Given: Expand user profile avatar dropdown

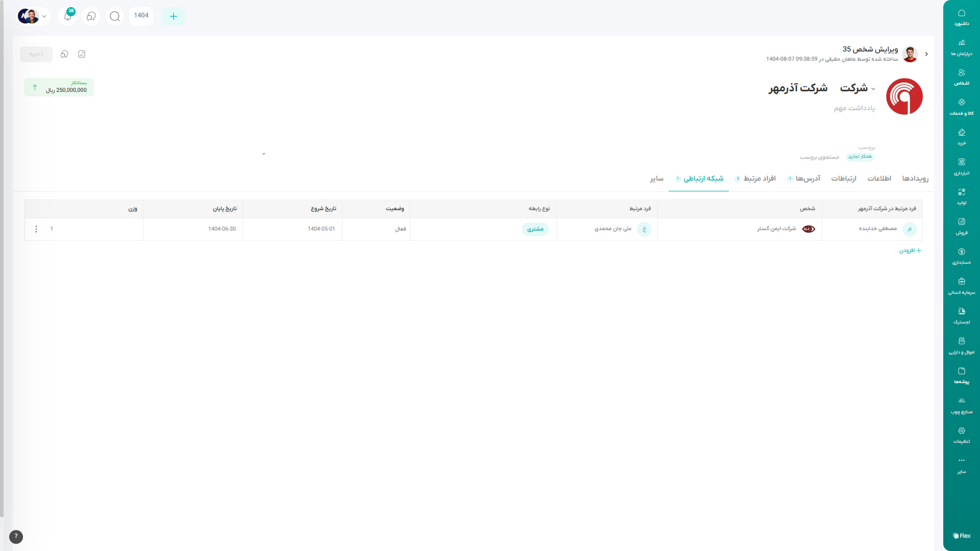Looking at the screenshot, I should [x=33, y=16].
